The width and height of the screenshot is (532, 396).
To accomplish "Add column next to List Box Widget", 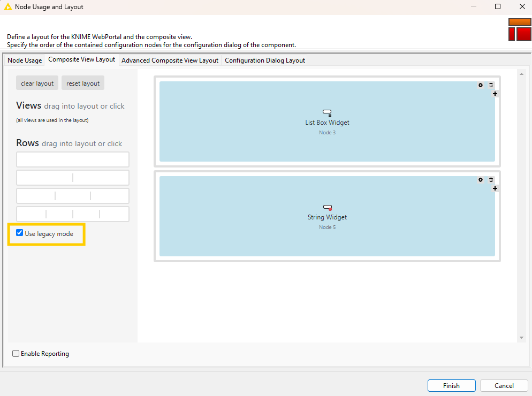I will pyautogui.click(x=495, y=94).
